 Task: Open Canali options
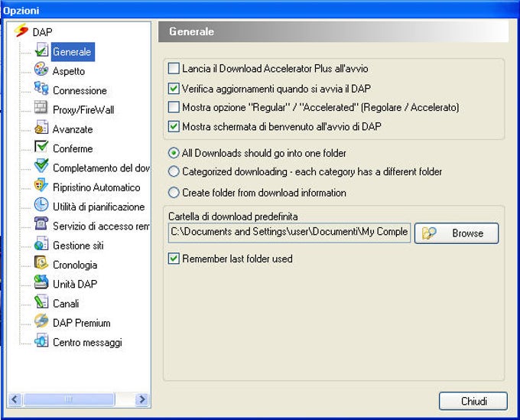(x=66, y=304)
